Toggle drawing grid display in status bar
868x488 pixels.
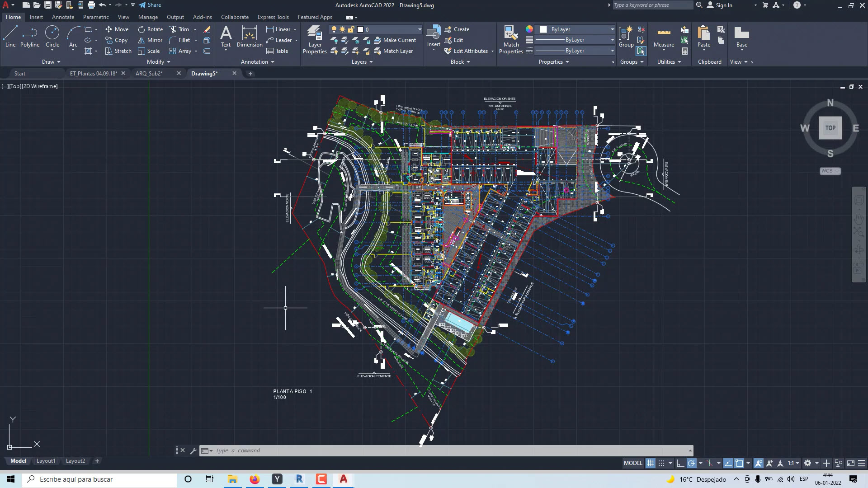(x=650, y=463)
